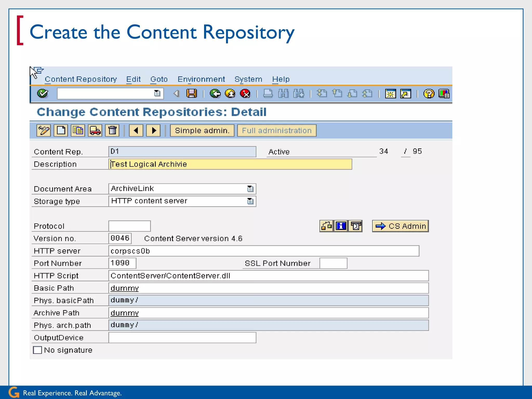Open the Content Repository menu
The width and height of the screenshot is (532, 399).
[x=81, y=79]
